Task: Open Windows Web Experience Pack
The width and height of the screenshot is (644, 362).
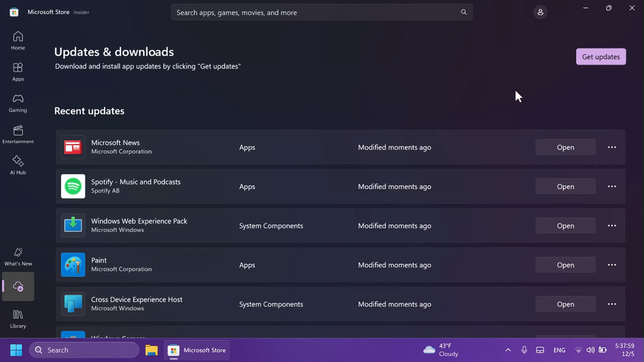Action: 565,225
